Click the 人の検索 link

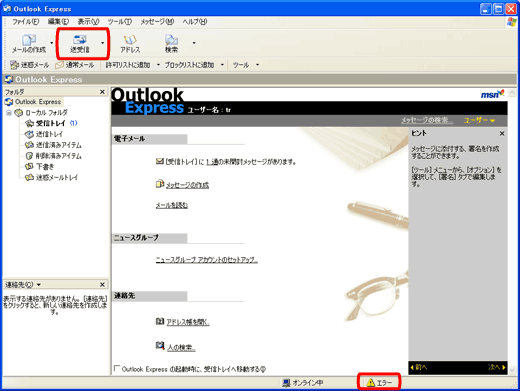pos(181,348)
